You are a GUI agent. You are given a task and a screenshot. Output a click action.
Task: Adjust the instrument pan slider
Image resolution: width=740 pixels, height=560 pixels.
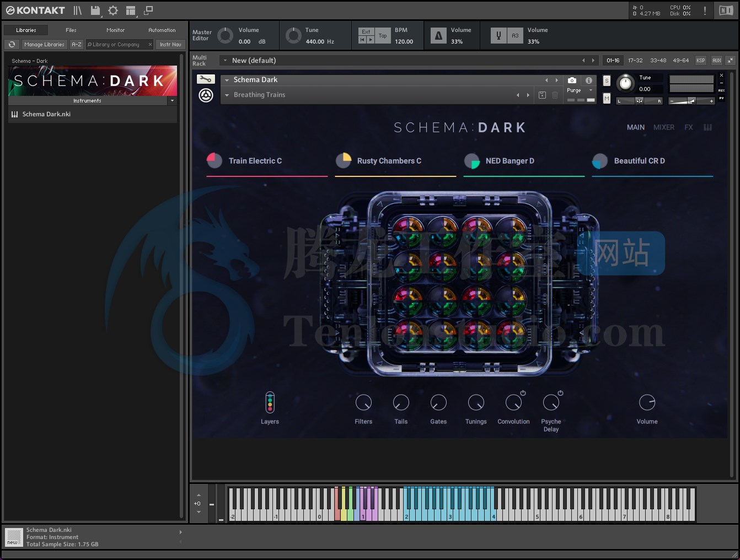click(x=639, y=101)
